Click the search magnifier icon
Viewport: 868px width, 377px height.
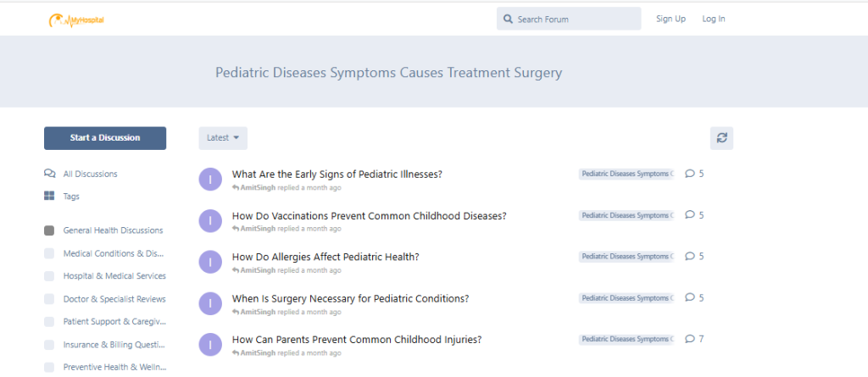click(508, 19)
